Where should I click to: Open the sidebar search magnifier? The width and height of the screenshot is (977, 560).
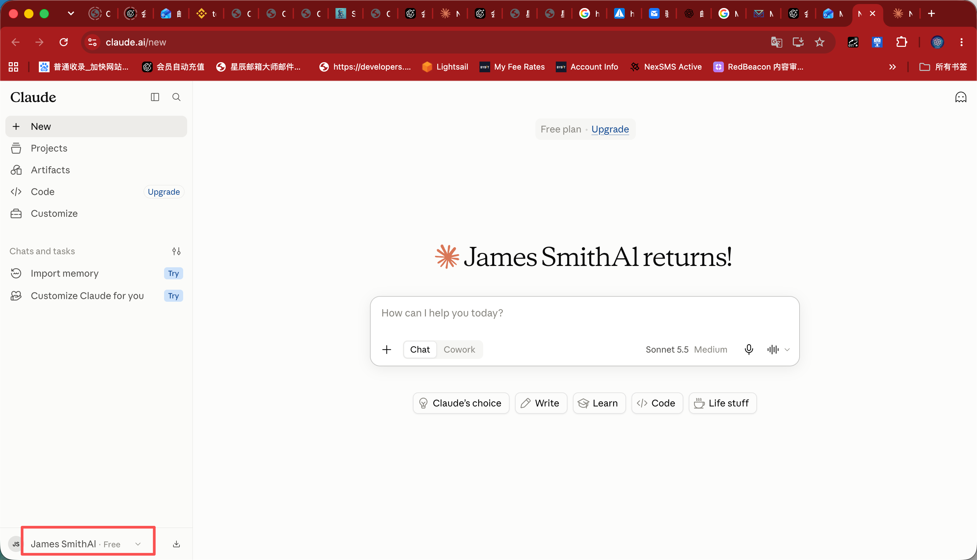(176, 97)
